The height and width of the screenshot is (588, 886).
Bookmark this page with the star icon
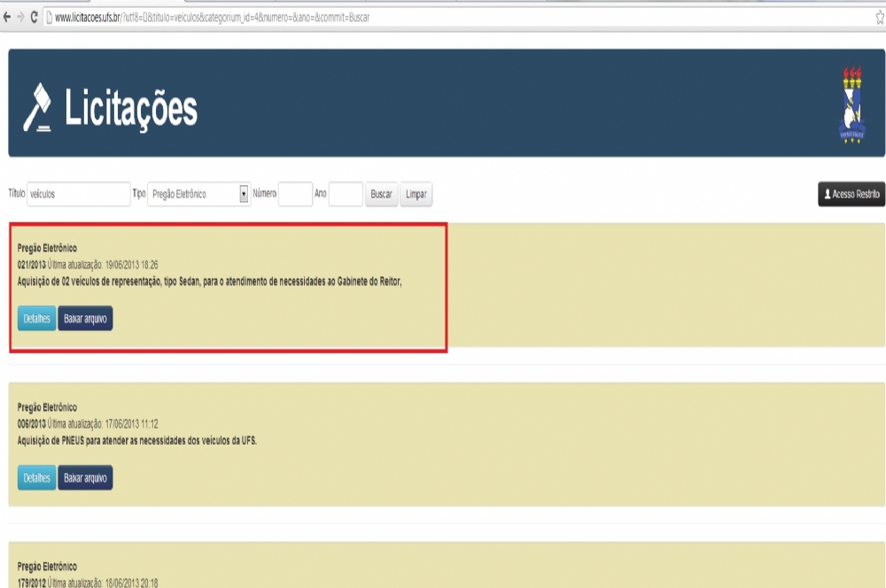click(879, 18)
